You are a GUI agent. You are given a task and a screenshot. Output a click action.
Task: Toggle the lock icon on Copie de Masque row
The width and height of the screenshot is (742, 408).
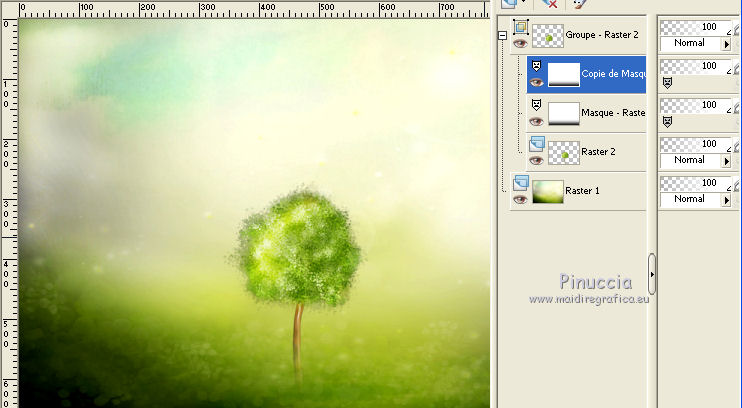[738, 69]
